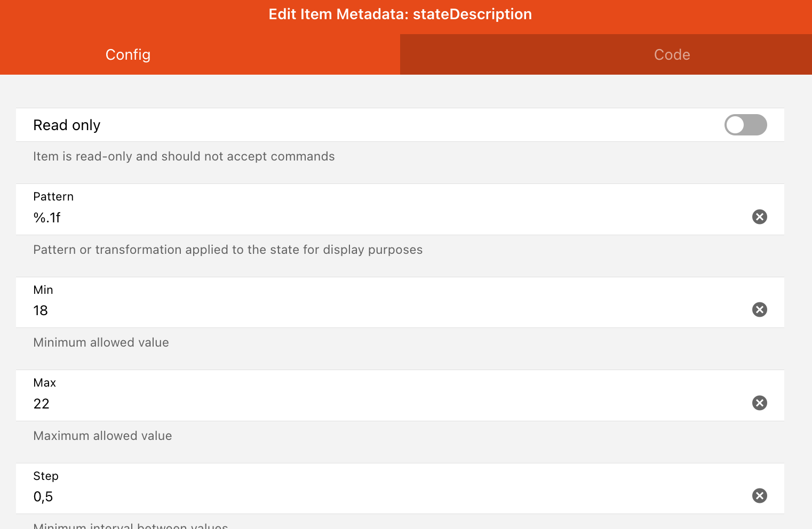This screenshot has height=529, width=812.
Task: Click the 'Read only' row label
Action: [67, 125]
